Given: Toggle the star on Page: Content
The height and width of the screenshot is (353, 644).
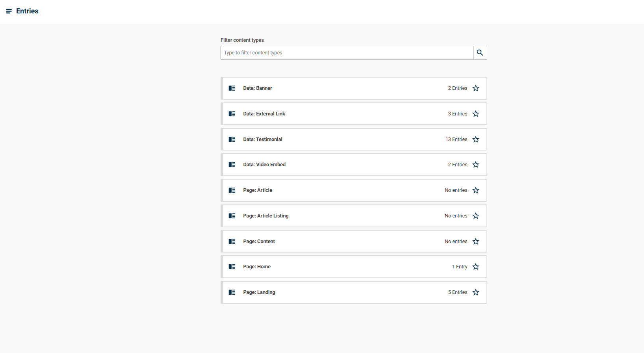Looking at the screenshot, I should (x=476, y=242).
